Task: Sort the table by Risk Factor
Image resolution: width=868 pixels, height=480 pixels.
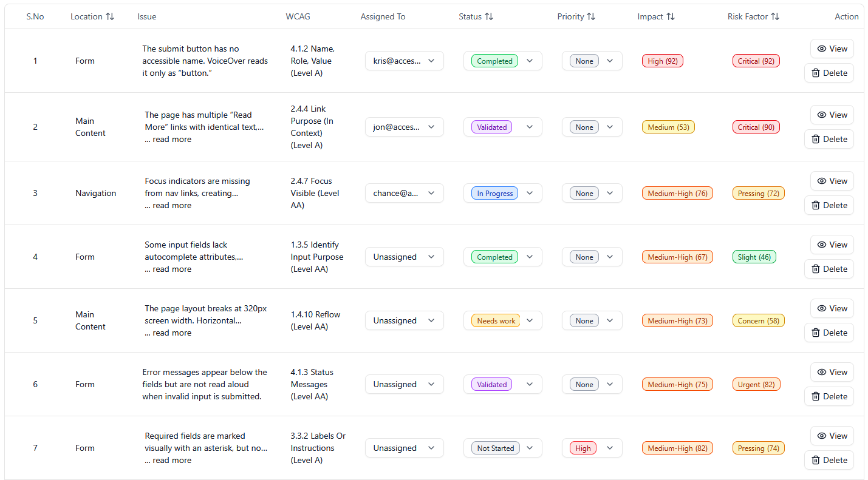Action: coord(775,16)
